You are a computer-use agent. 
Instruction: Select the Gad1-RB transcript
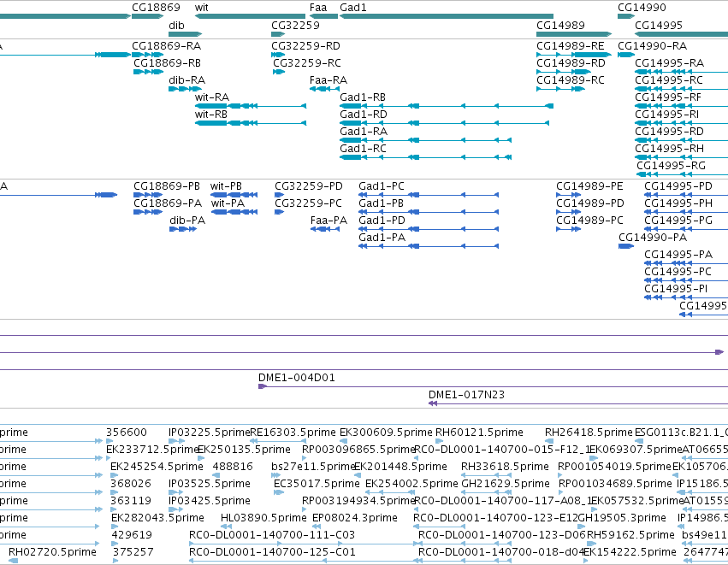click(x=447, y=106)
